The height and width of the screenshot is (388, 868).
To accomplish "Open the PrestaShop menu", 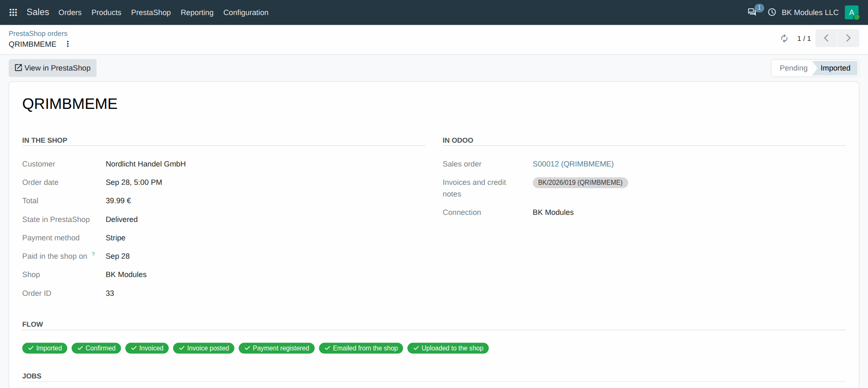I will [x=151, y=13].
